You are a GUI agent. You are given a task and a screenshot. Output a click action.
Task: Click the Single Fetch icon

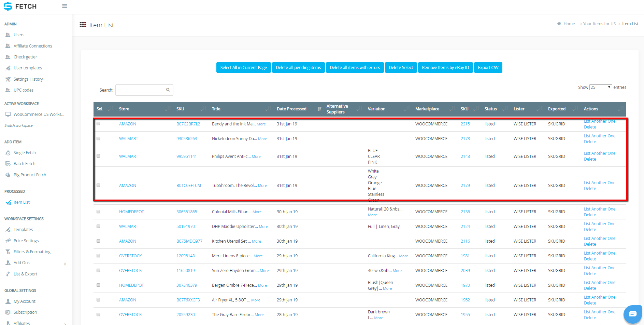pos(8,153)
